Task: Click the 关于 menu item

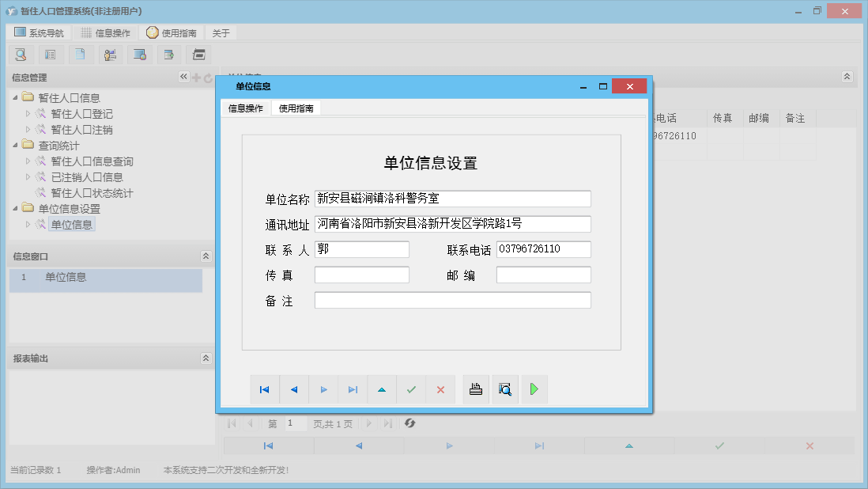Action: point(220,32)
